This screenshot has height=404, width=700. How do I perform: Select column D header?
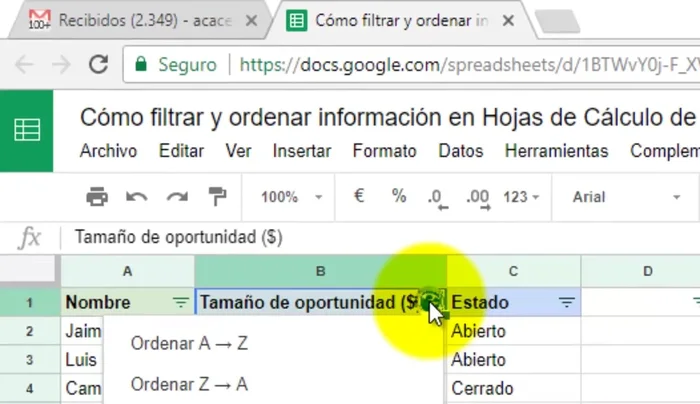click(641, 271)
